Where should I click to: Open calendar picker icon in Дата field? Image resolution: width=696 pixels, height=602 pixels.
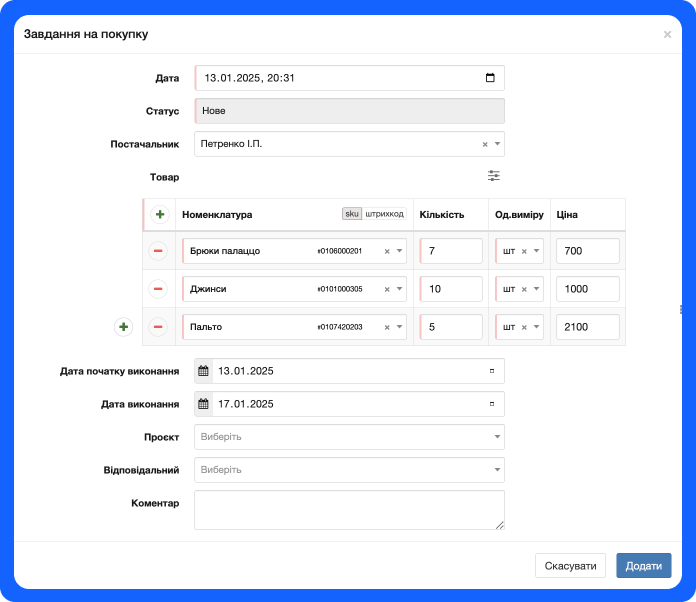489,78
